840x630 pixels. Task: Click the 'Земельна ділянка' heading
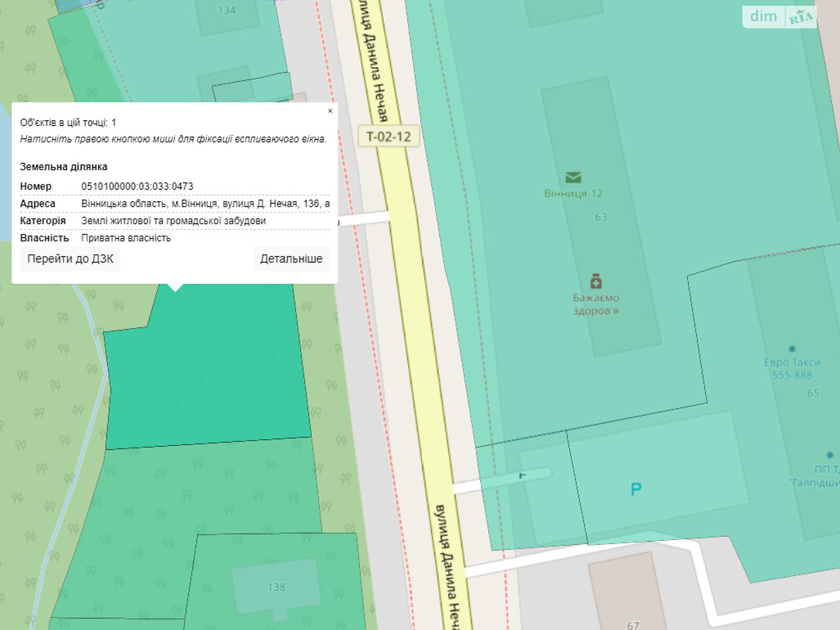click(x=64, y=167)
